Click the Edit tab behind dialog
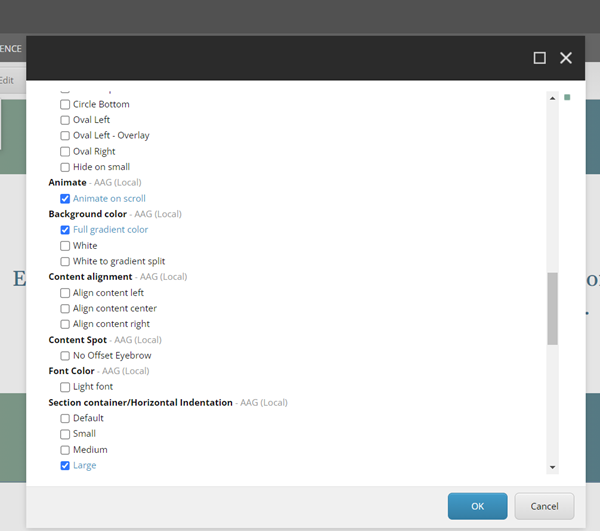 pos(7,80)
